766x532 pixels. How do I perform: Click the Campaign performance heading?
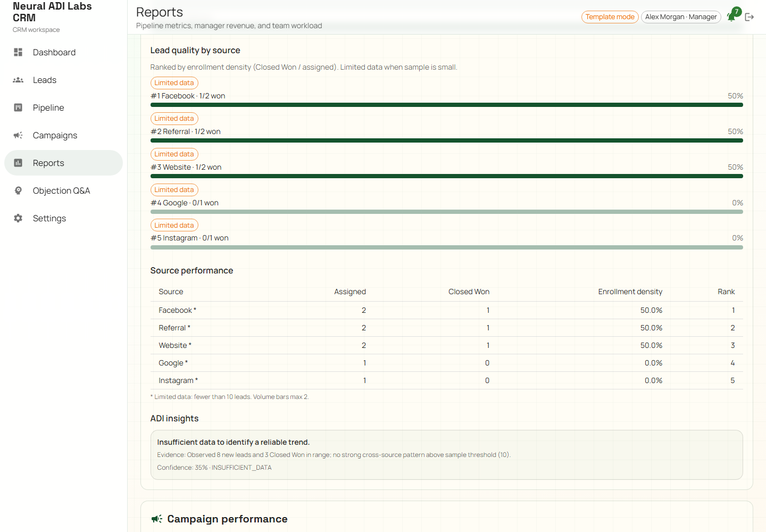pyautogui.click(x=227, y=519)
